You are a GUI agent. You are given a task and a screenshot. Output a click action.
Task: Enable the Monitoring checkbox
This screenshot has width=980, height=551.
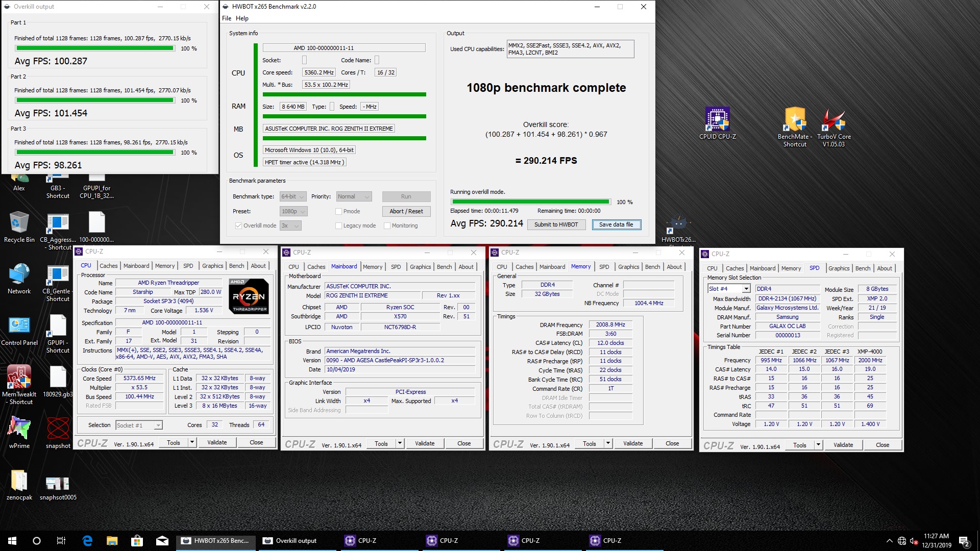(387, 226)
